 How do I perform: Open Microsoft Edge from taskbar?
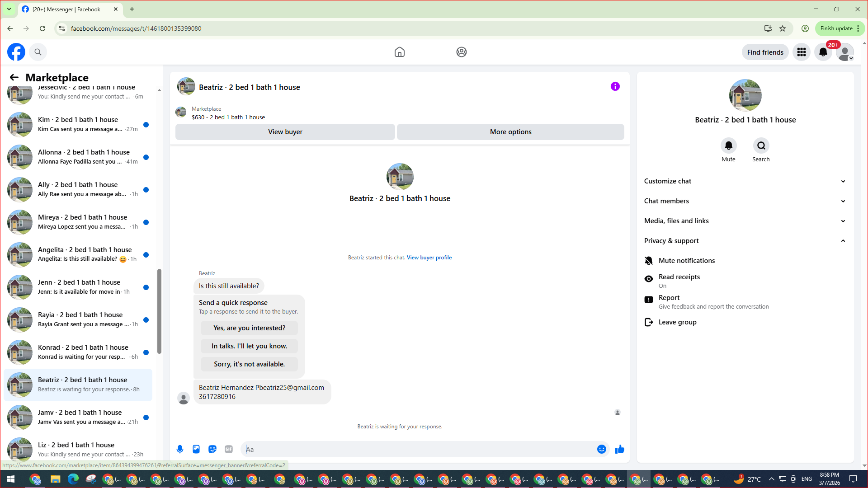(73, 479)
